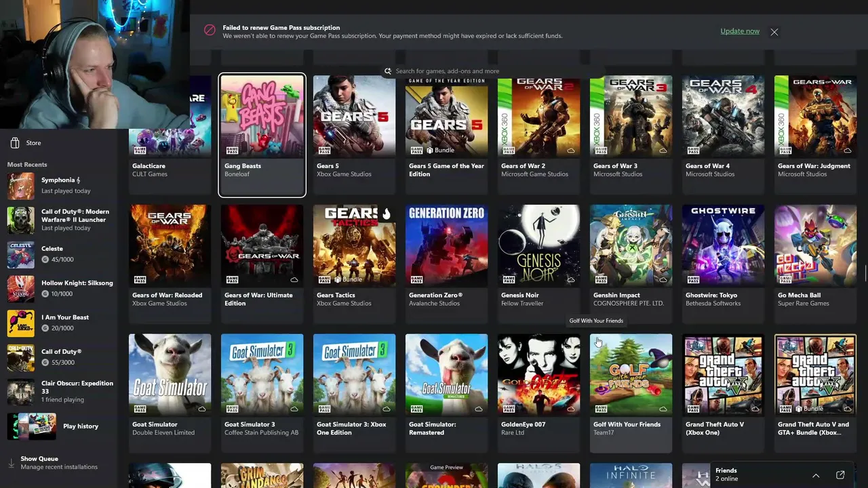Click cloud icon on Gears of War 2
Screen dimensions: 868x488
click(x=571, y=150)
